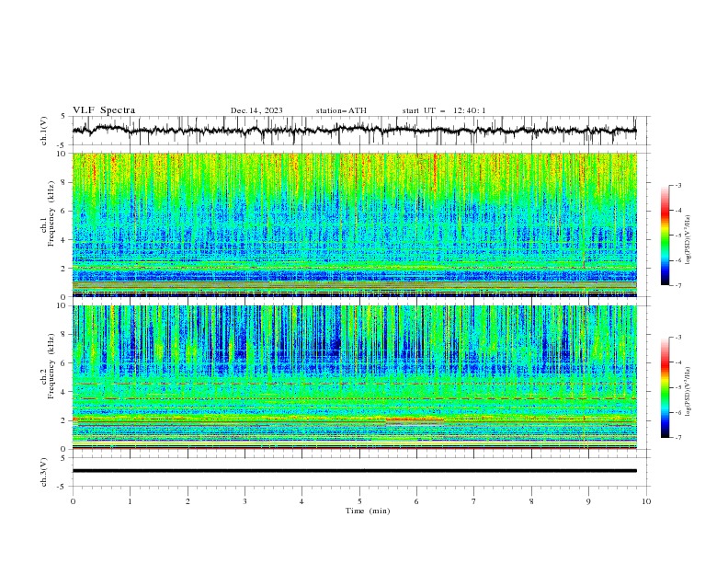Click the "-7" tick on ch.1 colorbar
Viewport: 728px width, 563px height.
click(x=677, y=285)
